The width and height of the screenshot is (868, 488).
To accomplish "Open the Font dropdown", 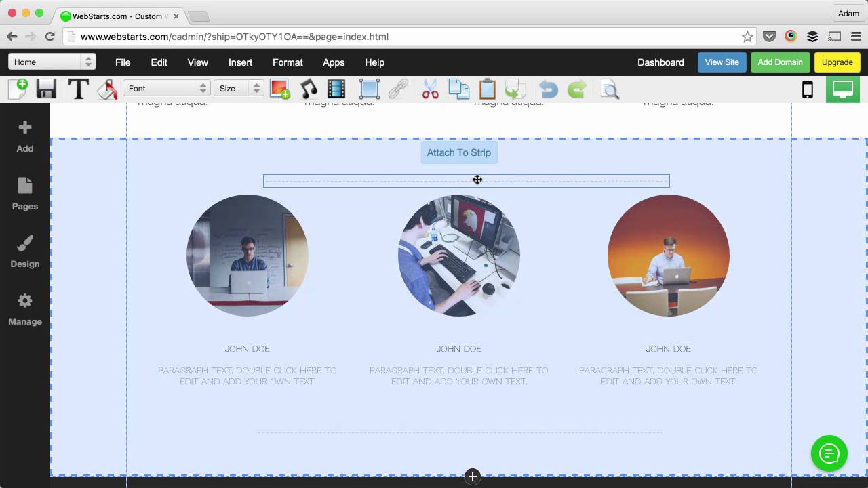I will click(166, 88).
